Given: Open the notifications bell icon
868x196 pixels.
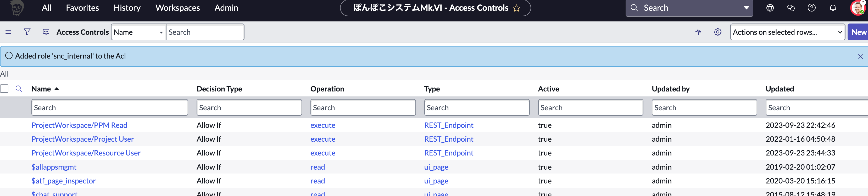Looking at the screenshot, I should [833, 8].
